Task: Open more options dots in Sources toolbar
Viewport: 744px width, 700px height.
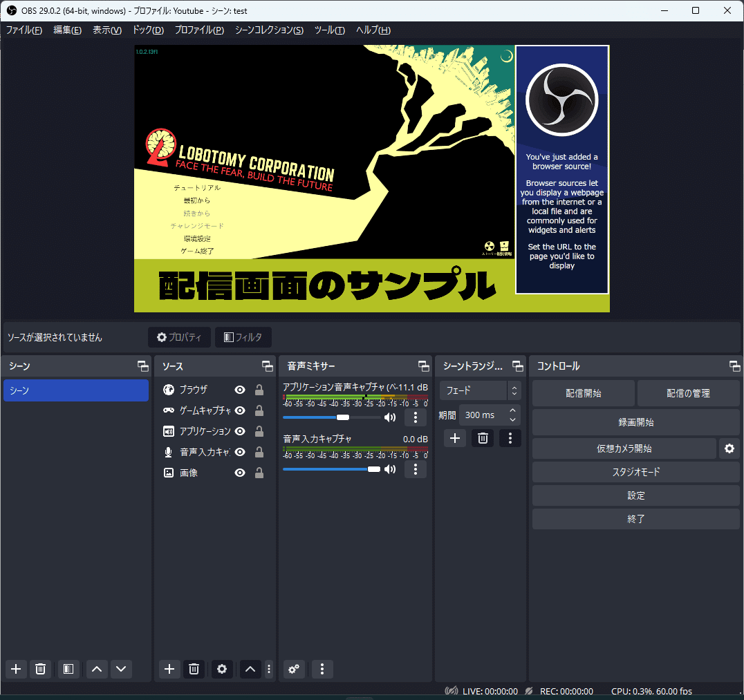Action: tap(269, 669)
